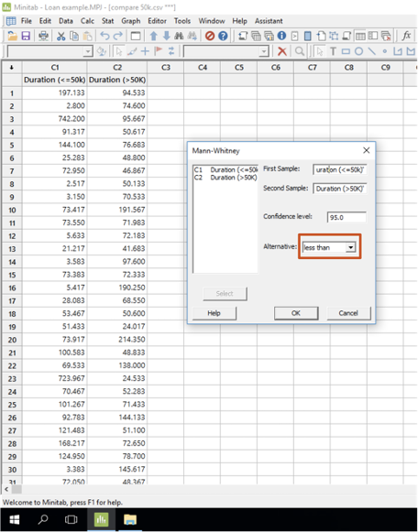Image resolution: width=418 pixels, height=532 pixels.
Task: Click the Undo arrow icon
Action: pos(104,36)
